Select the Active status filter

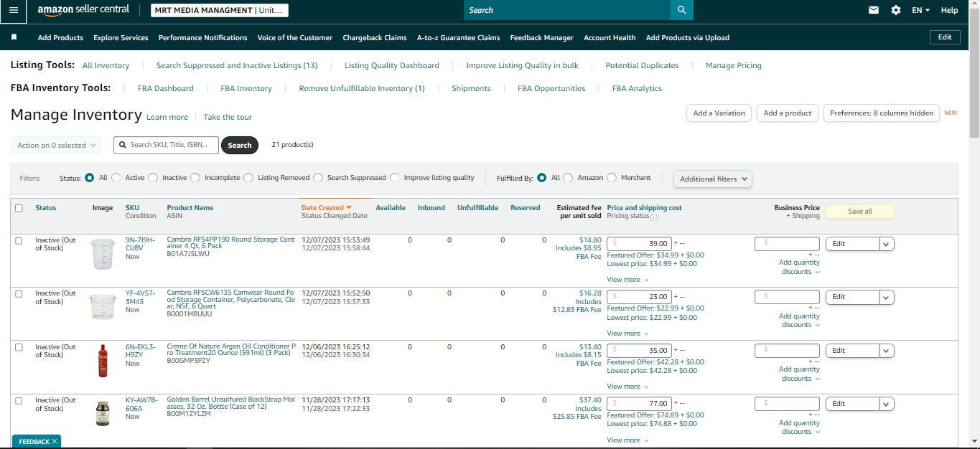[x=116, y=178]
